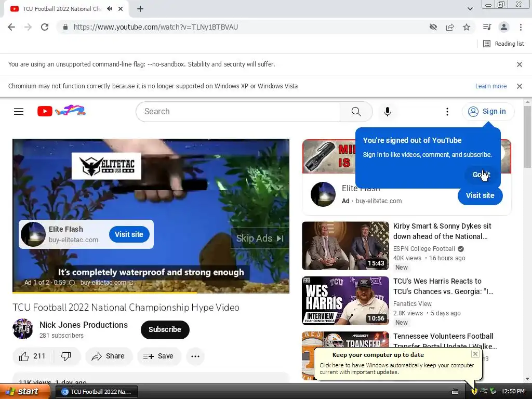Open the media controls toolbar icon

tap(487, 27)
